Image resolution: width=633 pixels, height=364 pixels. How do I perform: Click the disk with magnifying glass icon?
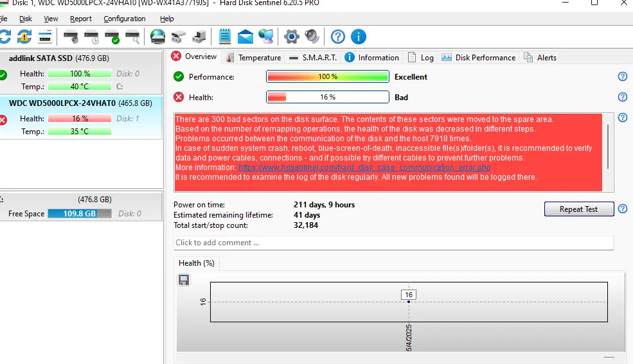click(x=133, y=37)
